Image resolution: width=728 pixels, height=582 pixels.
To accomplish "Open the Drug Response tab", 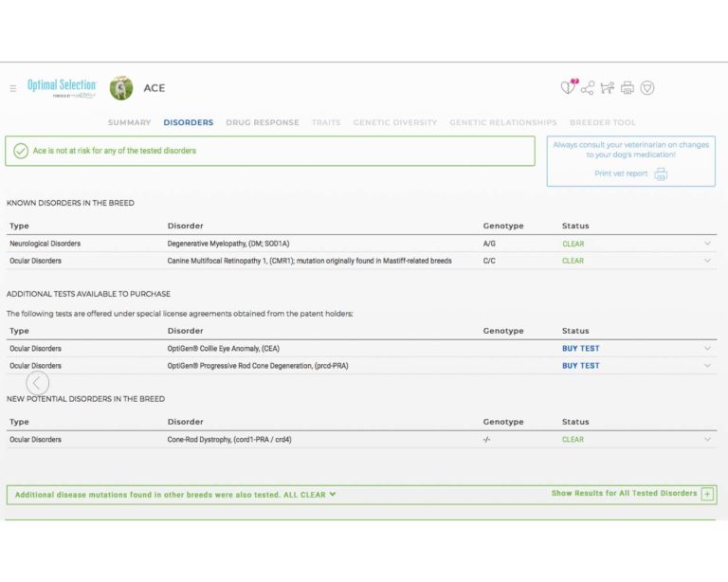I will click(262, 122).
